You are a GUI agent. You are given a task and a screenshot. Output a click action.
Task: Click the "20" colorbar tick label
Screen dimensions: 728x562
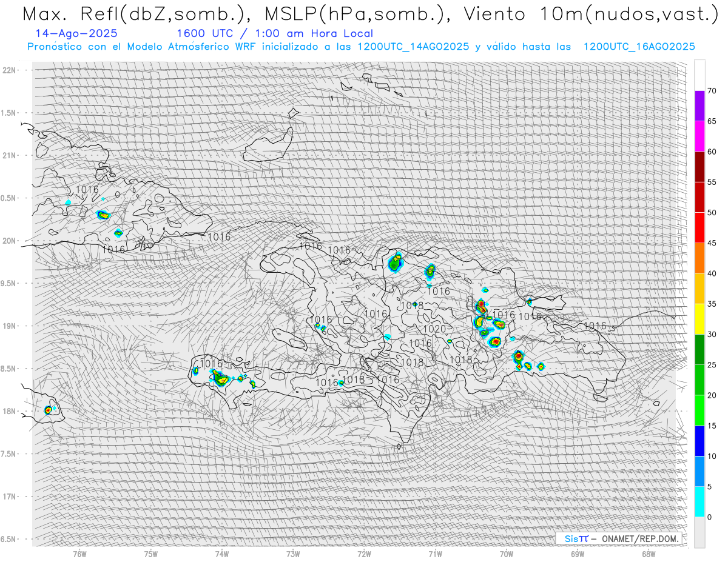(712, 395)
